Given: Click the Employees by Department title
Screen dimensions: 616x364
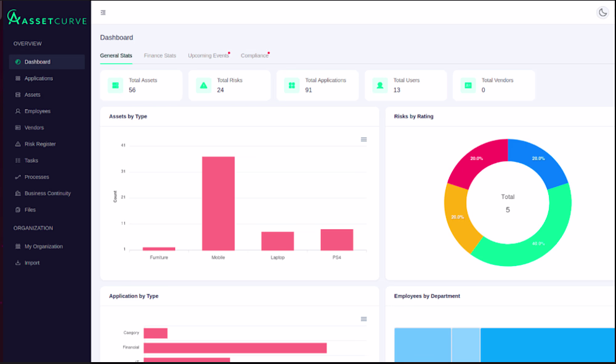Looking at the screenshot, I should tap(427, 296).
